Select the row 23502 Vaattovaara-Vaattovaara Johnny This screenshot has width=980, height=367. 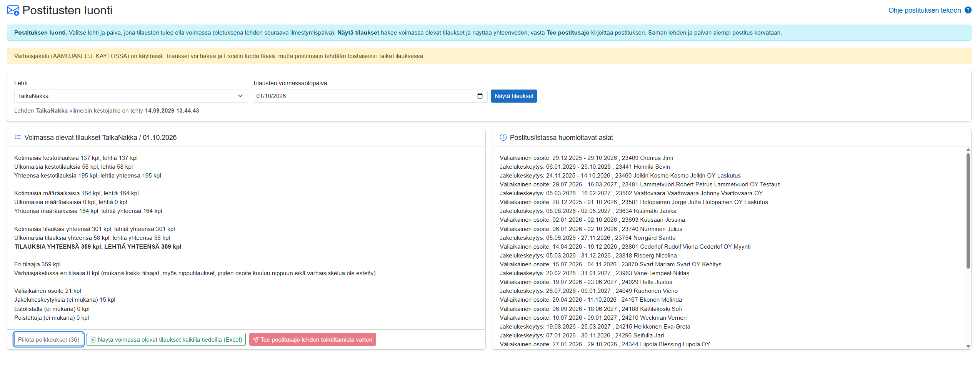coord(631,193)
